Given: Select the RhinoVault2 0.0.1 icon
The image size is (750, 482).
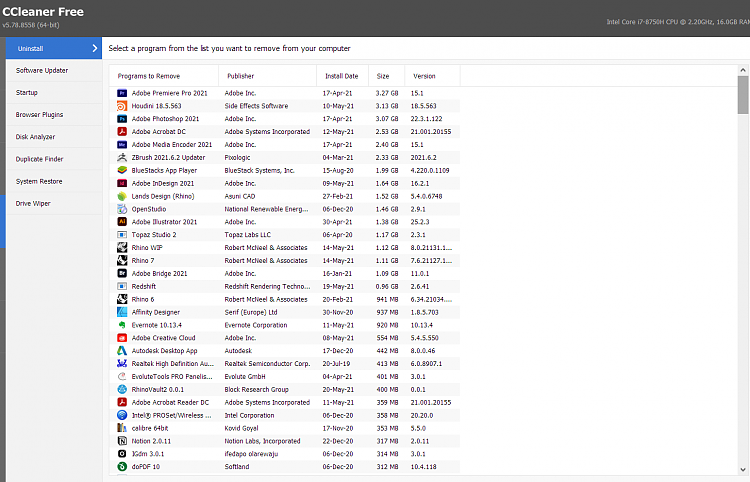Looking at the screenshot, I should [x=122, y=390].
